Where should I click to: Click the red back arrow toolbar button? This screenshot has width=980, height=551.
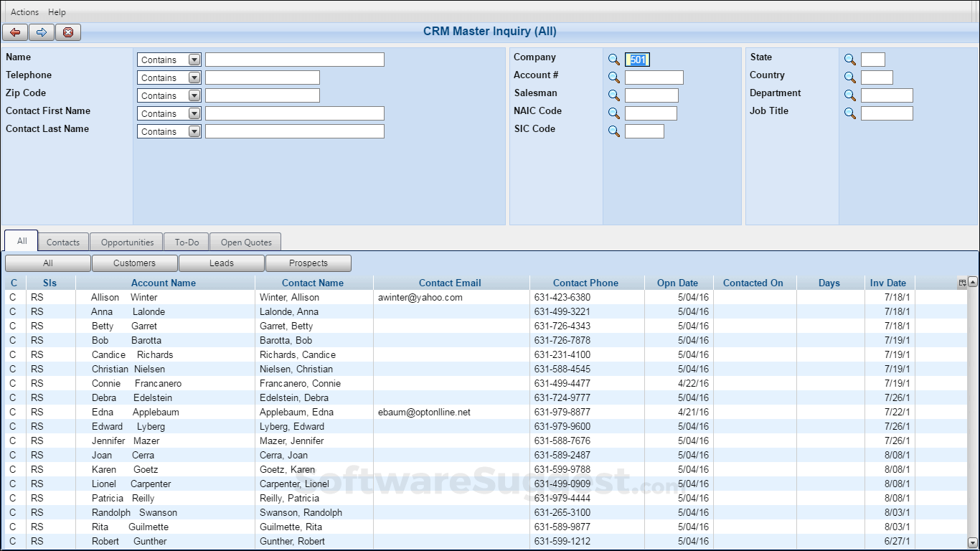point(15,32)
